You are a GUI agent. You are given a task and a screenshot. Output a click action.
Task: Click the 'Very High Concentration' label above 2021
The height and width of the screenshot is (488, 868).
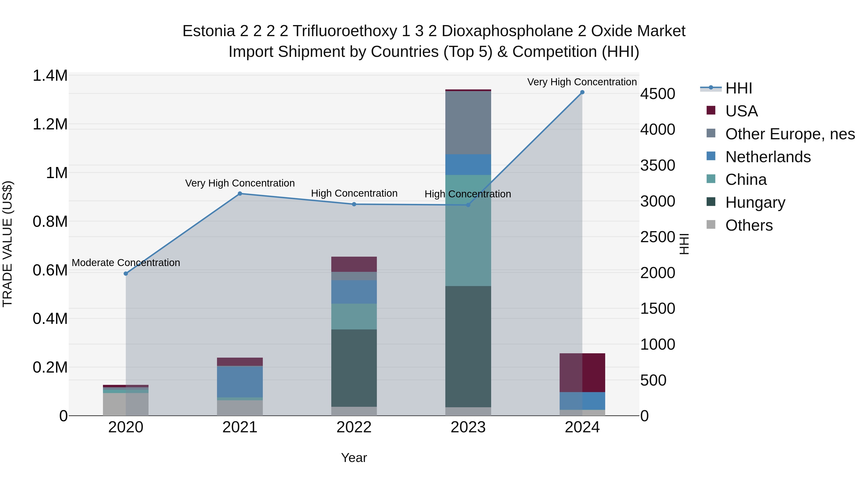pos(240,183)
